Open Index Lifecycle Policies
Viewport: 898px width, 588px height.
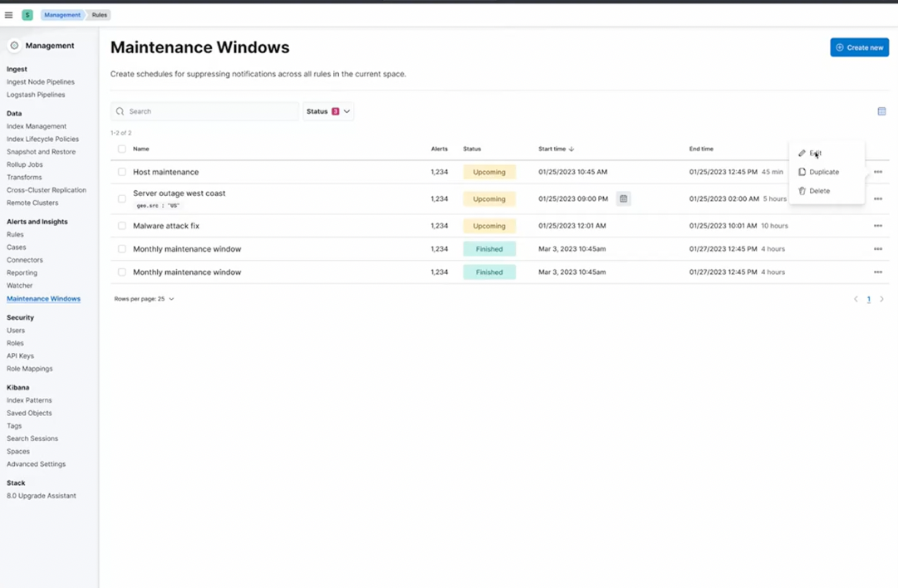(x=42, y=140)
